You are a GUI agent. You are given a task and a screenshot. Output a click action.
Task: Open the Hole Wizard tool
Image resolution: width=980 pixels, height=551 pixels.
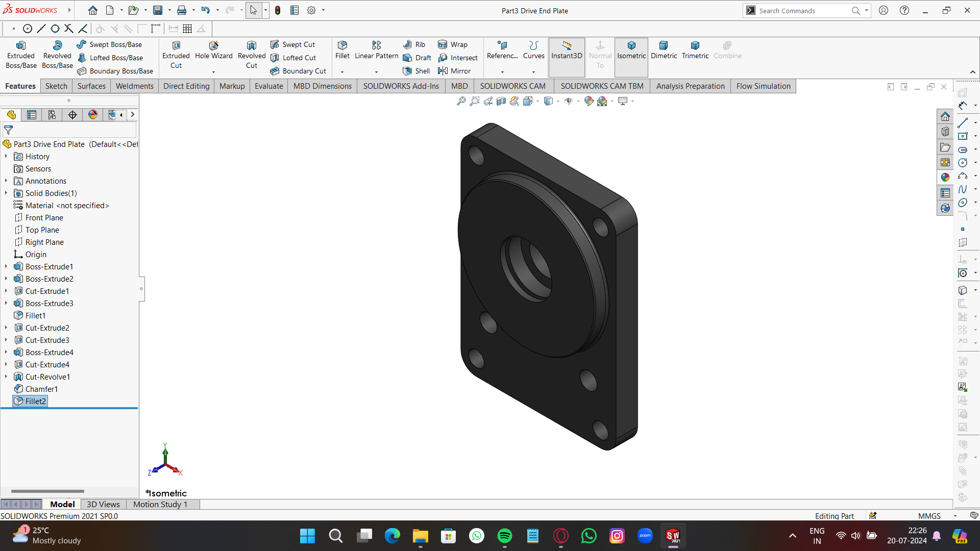pyautogui.click(x=213, y=51)
